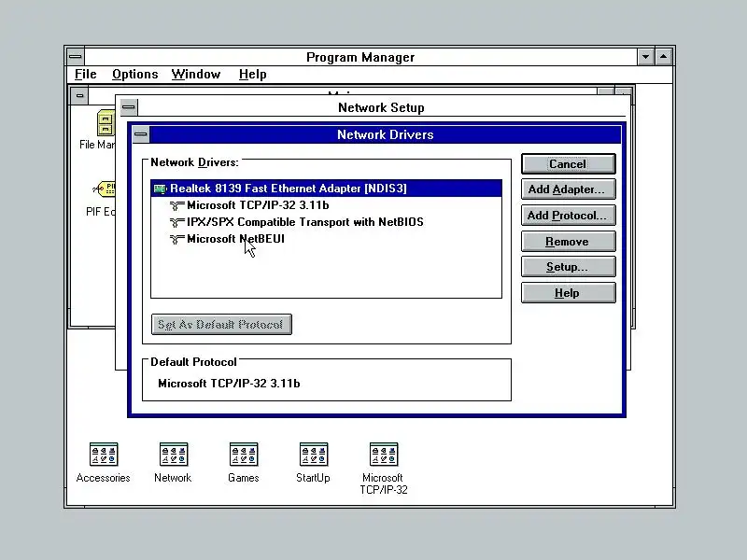Click the default protocol value Microsoft TCP/IP-32 3.11b
747x560 pixels.
(x=229, y=384)
